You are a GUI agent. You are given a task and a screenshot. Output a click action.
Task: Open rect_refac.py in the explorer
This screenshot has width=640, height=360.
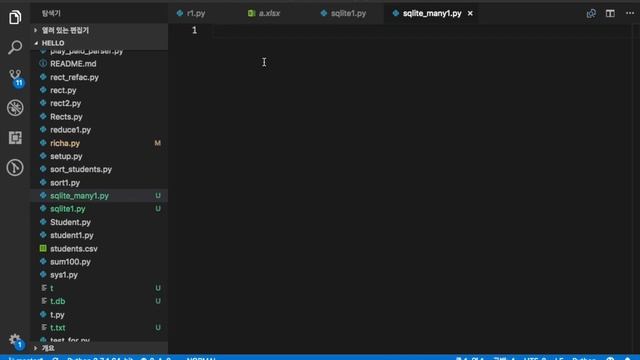pos(74,77)
